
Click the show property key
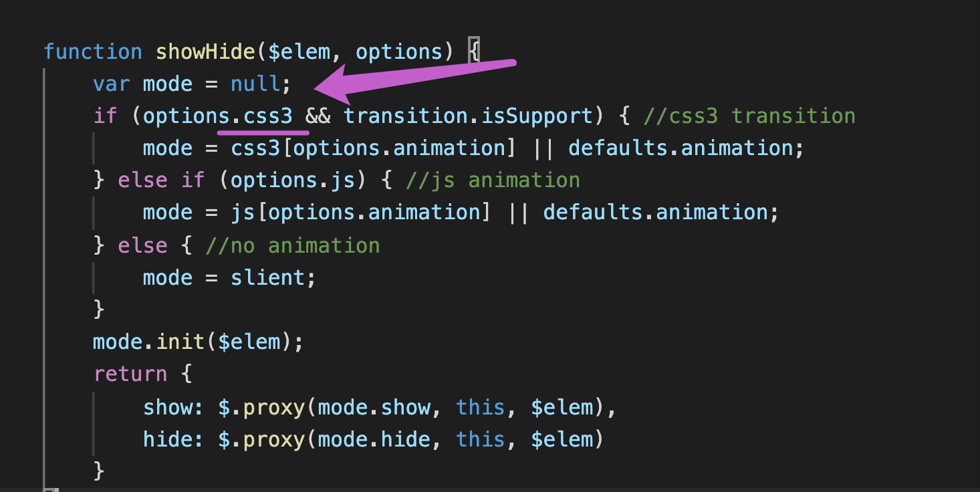[167, 406]
